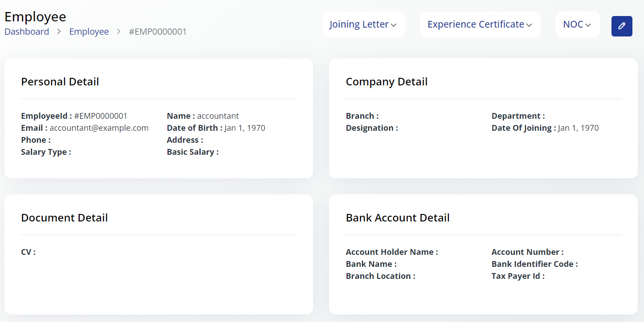Image resolution: width=644 pixels, height=322 pixels.
Task: Click breadcrumb separator arrow after Employee
Action: point(118,32)
